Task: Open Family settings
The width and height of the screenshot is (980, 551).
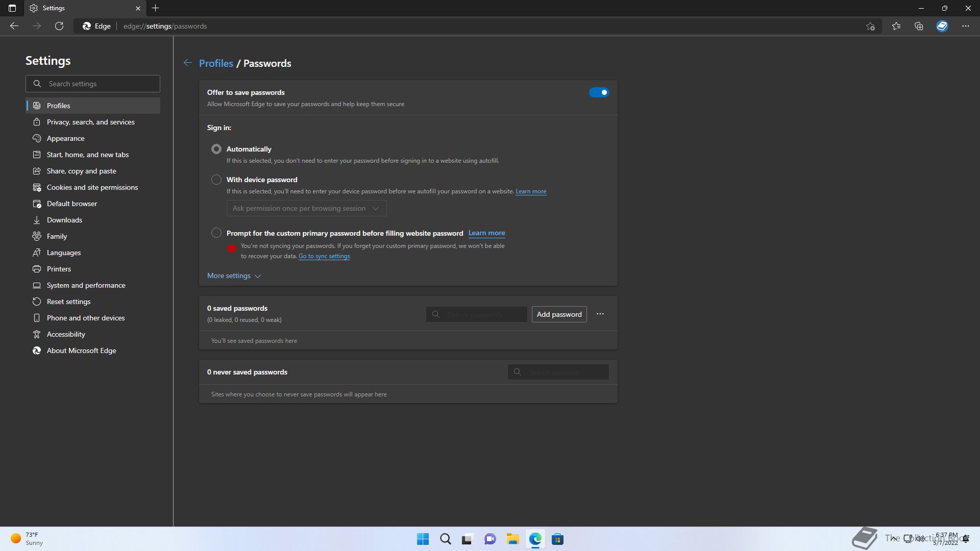Action: (93, 236)
